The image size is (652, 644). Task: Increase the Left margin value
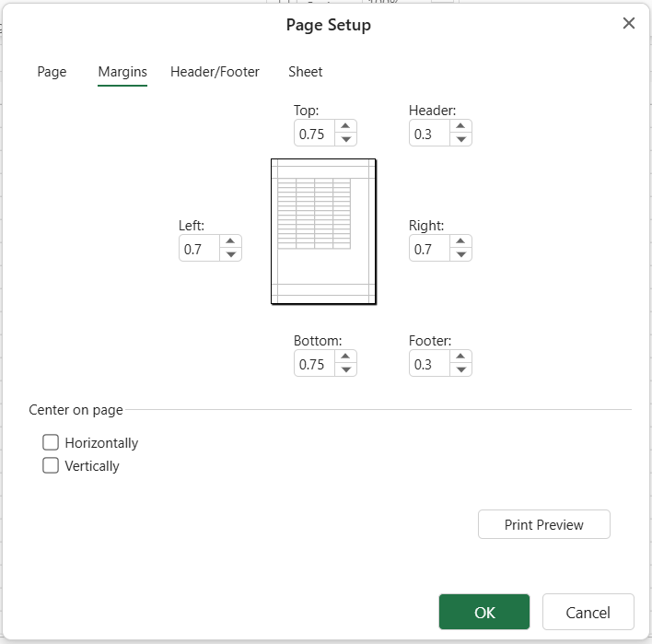coord(231,241)
